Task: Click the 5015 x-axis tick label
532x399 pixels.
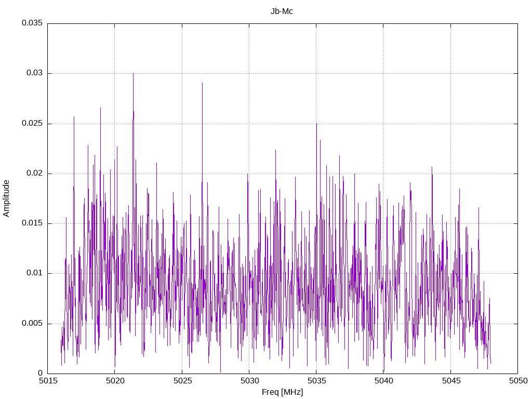Action: (48, 381)
